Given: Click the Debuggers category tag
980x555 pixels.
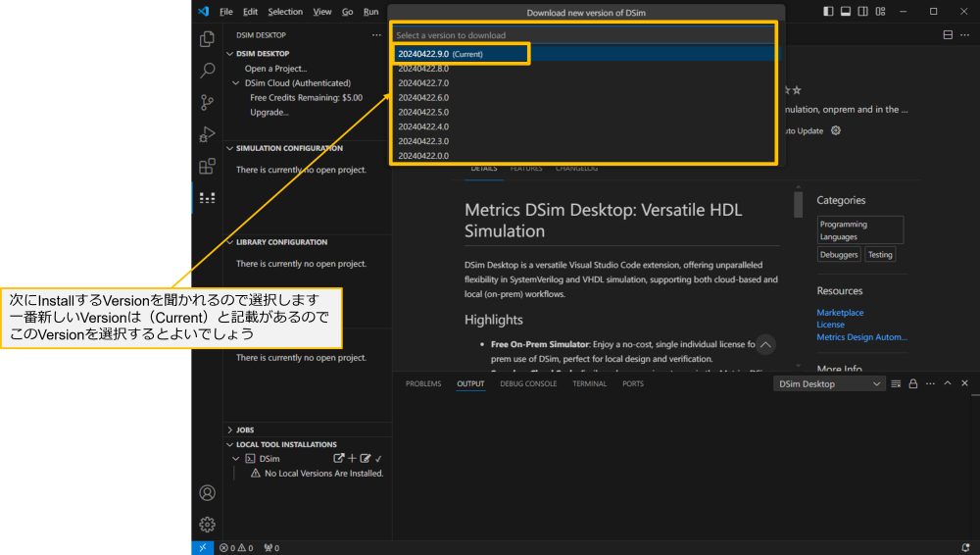Looking at the screenshot, I should coord(839,255).
